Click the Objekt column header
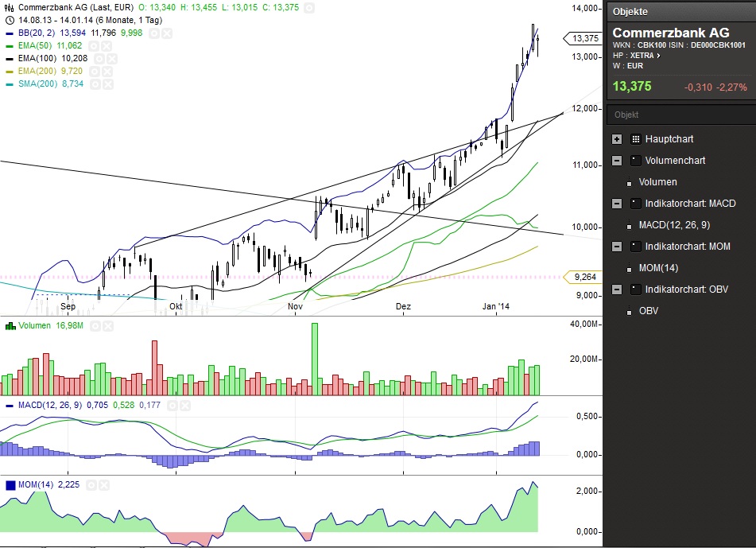 pyautogui.click(x=681, y=115)
